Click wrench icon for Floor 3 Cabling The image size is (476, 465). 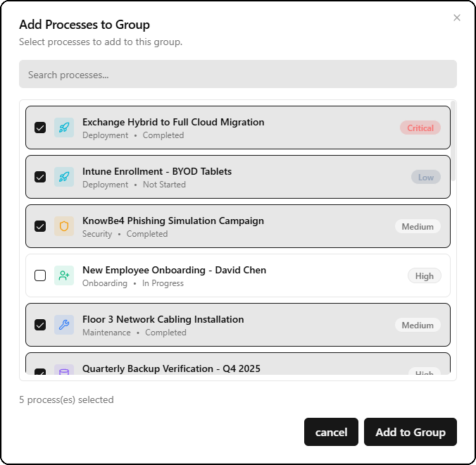64,325
